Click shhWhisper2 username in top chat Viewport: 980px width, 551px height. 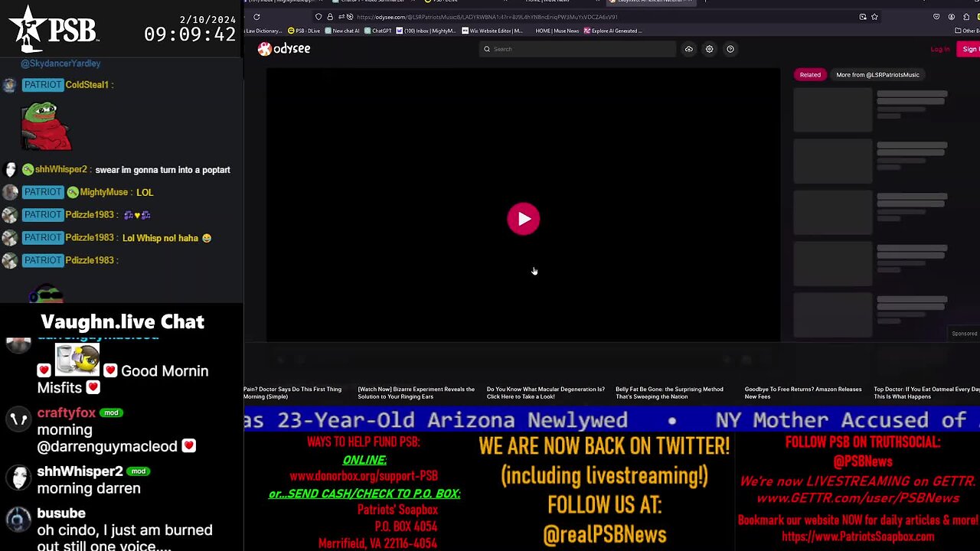61,170
